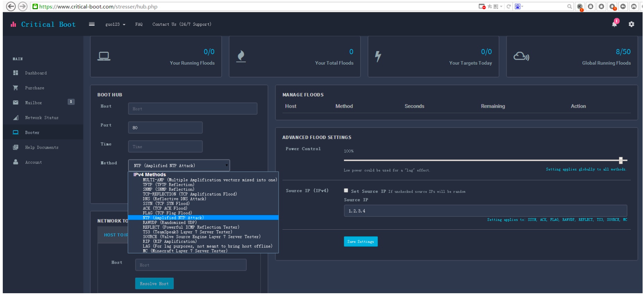Open Mailbox via the envelope icon
Screen dimensions: 644x296
pos(16,103)
